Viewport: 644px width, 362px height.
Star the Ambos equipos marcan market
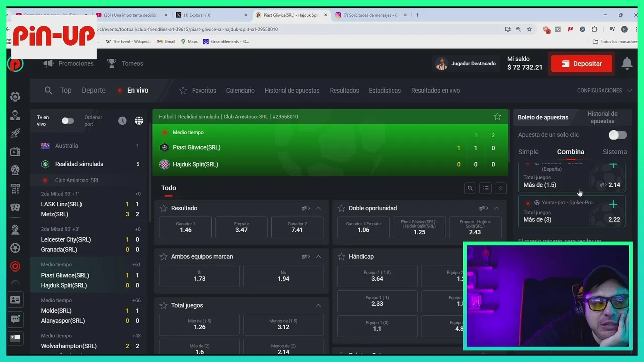tap(164, 257)
